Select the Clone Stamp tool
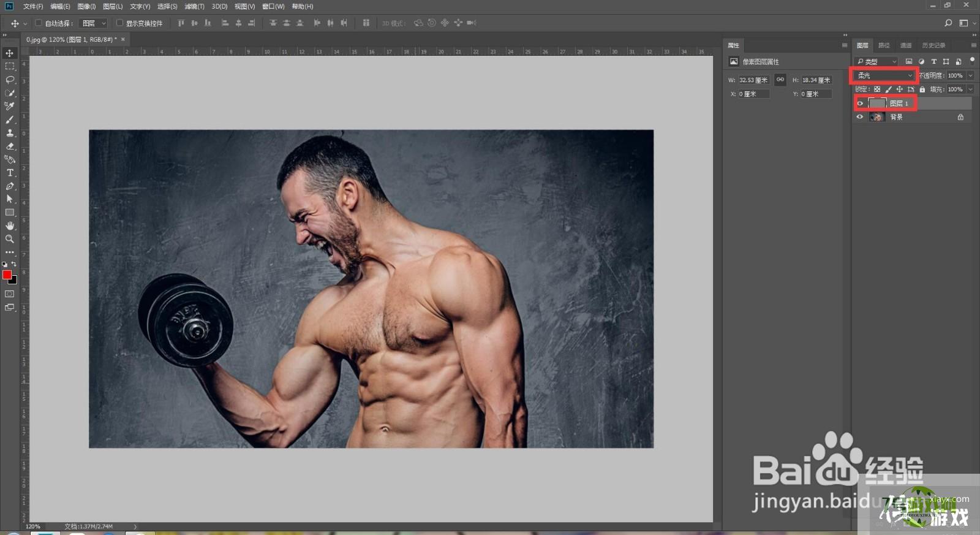The image size is (980, 535). [x=9, y=132]
